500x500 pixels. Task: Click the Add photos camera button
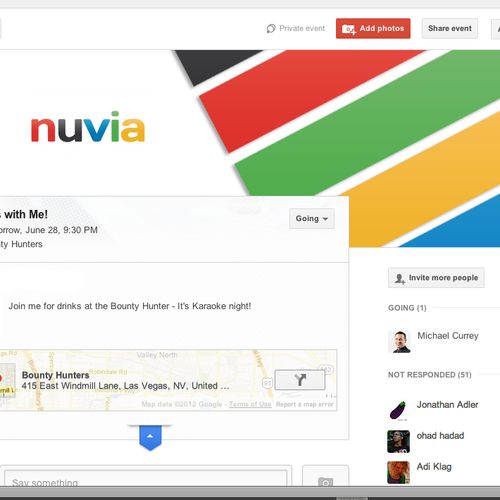[373, 28]
